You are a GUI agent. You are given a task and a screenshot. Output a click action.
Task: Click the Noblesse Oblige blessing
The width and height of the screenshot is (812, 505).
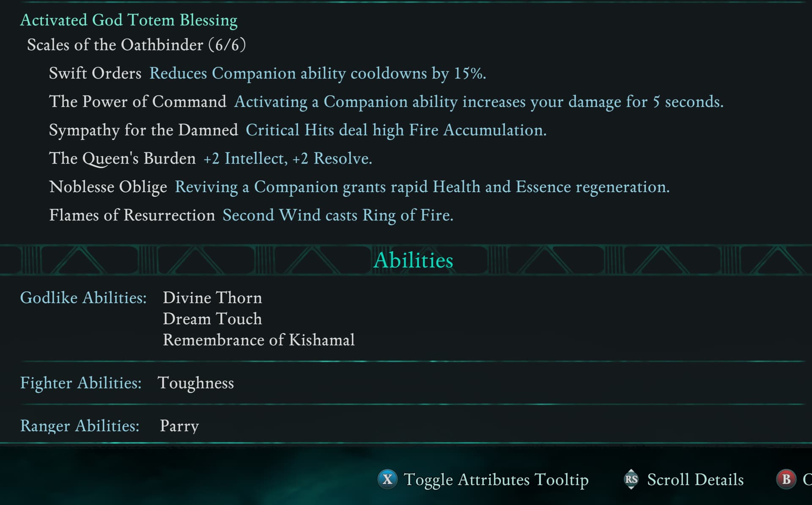pos(108,187)
